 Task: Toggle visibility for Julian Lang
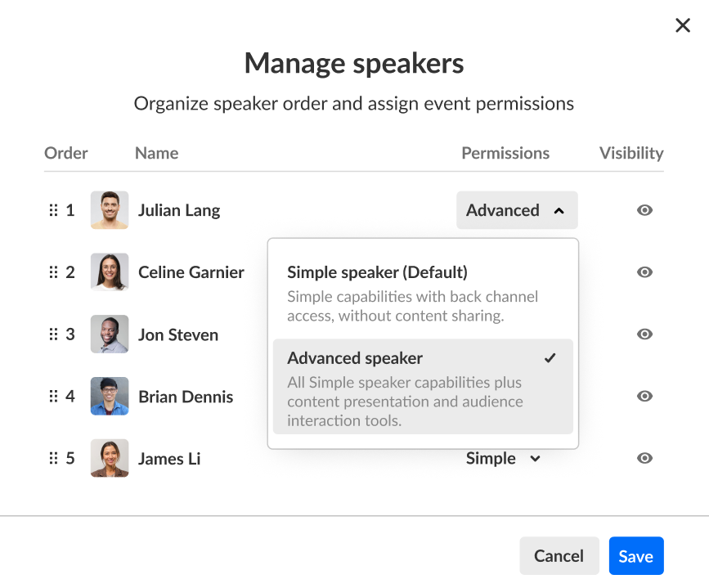[x=644, y=210]
